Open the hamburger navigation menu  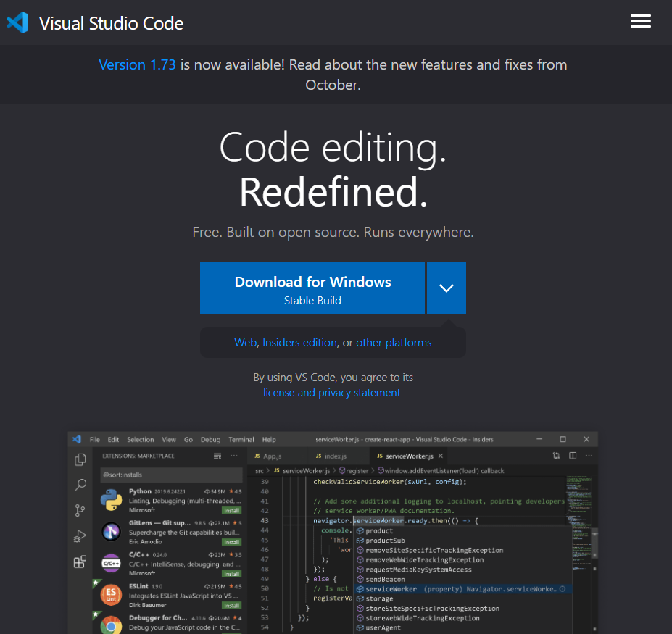[640, 22]
